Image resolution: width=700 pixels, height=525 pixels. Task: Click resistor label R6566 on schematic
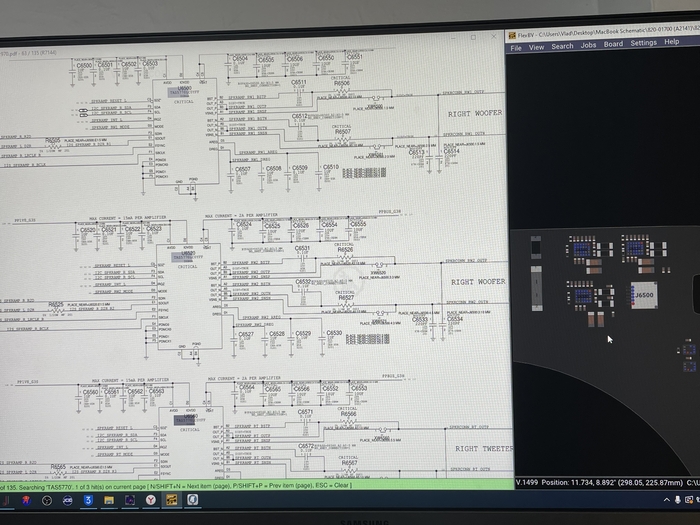point(348,414)
